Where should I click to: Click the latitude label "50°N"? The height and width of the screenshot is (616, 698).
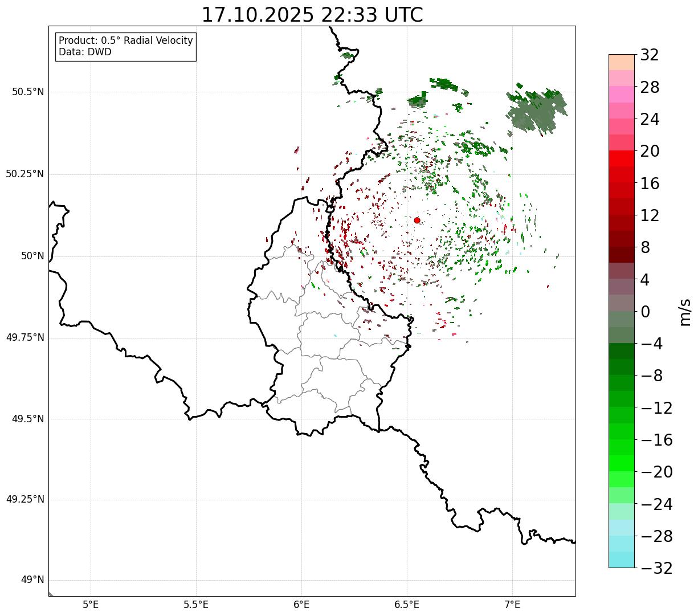[x=32, y=256]
